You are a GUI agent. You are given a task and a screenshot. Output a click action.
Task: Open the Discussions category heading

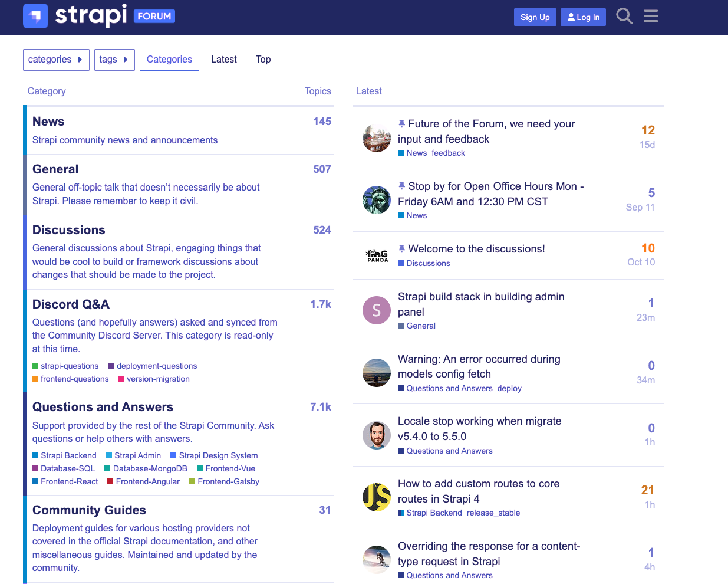click(x=69, y=230)
